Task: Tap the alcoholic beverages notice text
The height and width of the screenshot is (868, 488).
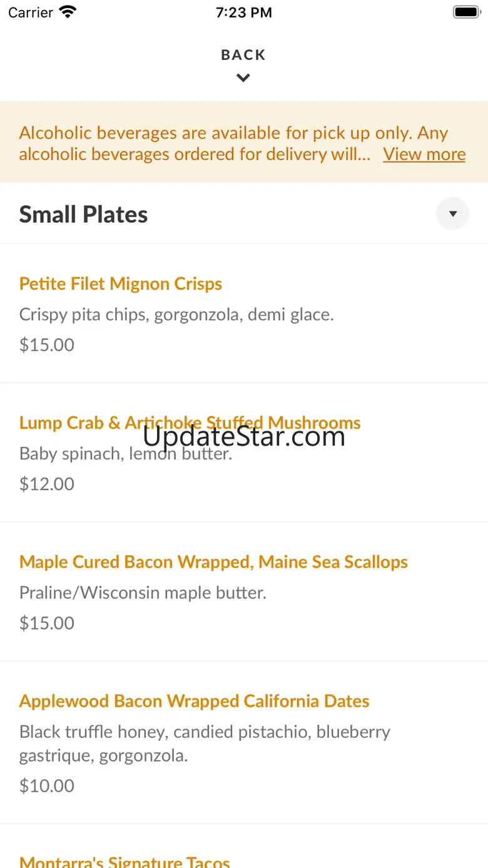Action: click(194, 143)
